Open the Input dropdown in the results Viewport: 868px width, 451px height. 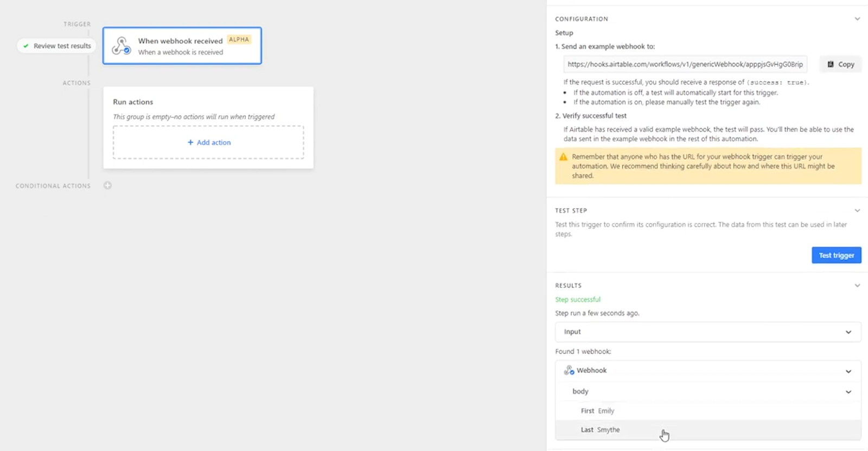click(x=708, y=332)
